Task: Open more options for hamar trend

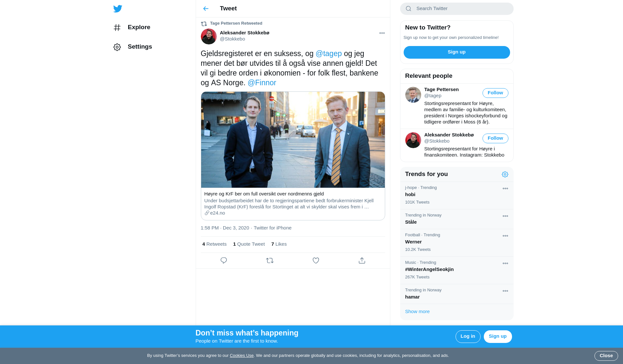Action: [505, 291]
